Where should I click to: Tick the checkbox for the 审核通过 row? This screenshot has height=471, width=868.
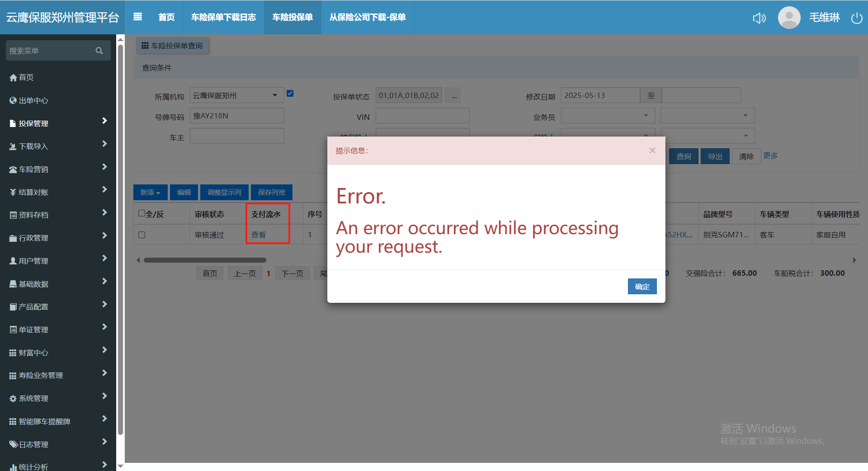click(x=142, y=235)
